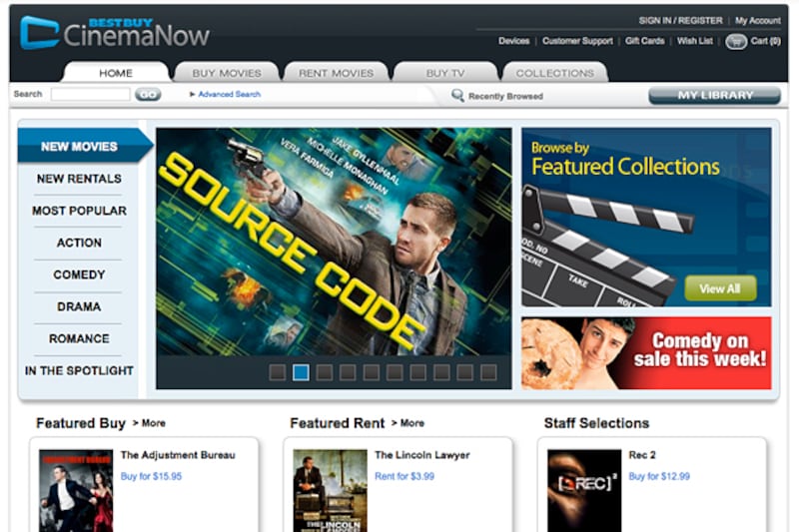Browse the Romance category

(x=79, y=338)
